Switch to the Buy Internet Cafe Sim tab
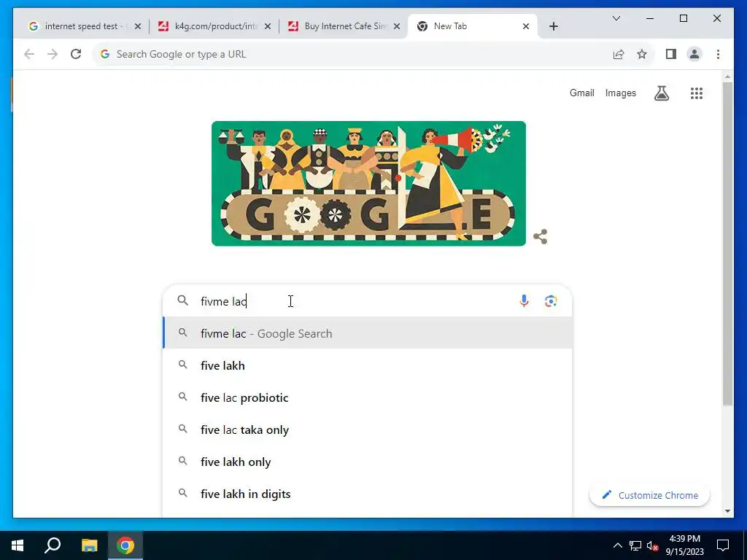 344,26
